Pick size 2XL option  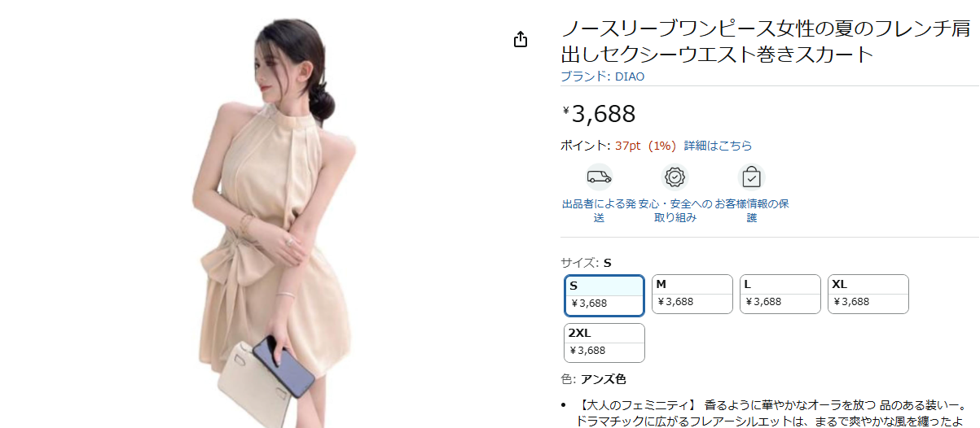[604, 343]
